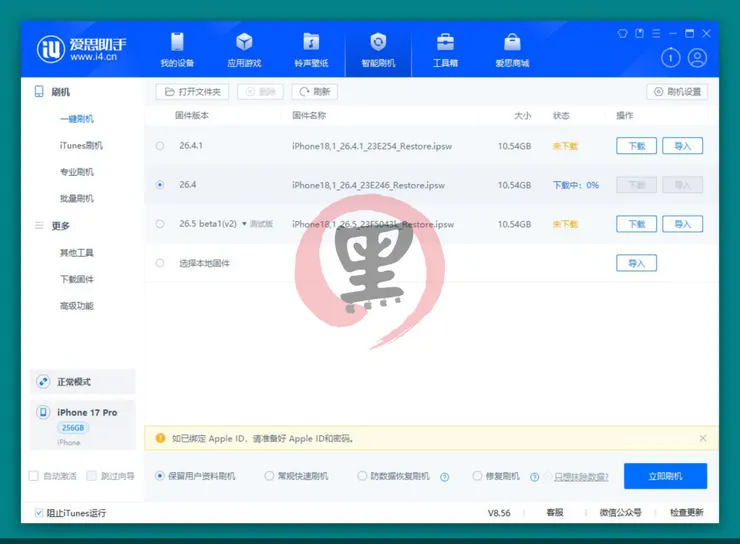Open the 工具箱 toolbox

(445, 50)
